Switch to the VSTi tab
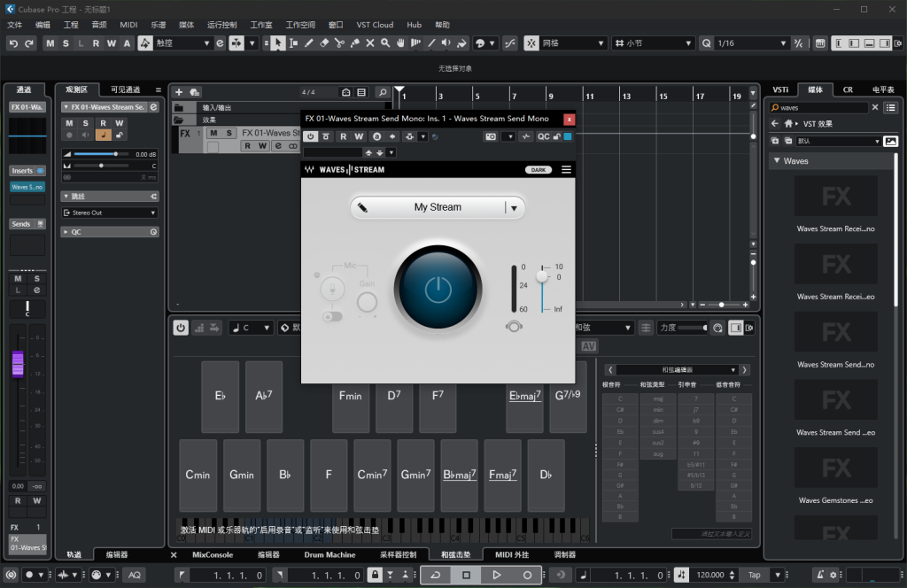Screen dimensions: 907x588 click(780, 89)
